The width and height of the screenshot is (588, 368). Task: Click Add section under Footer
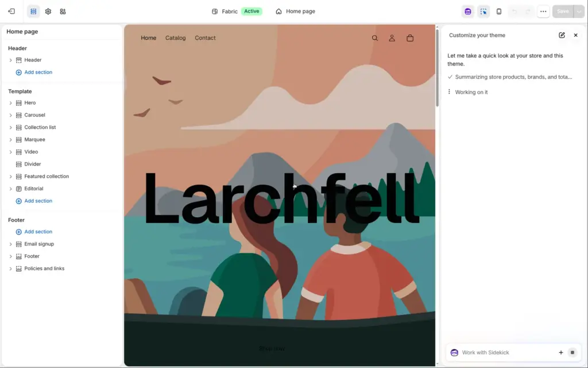point(34,232)
